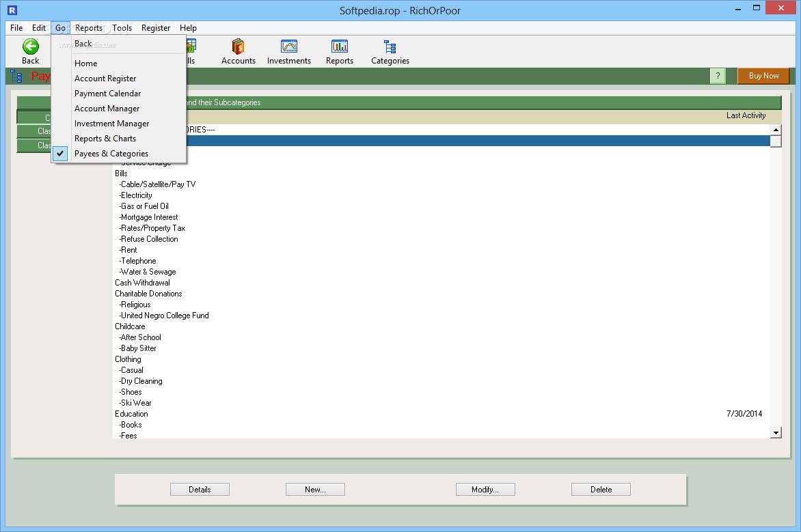The height and width of the screenshot is (532, 801).
Task: Choose Payment Calendar in Go menu
Action: coord(118,94)
